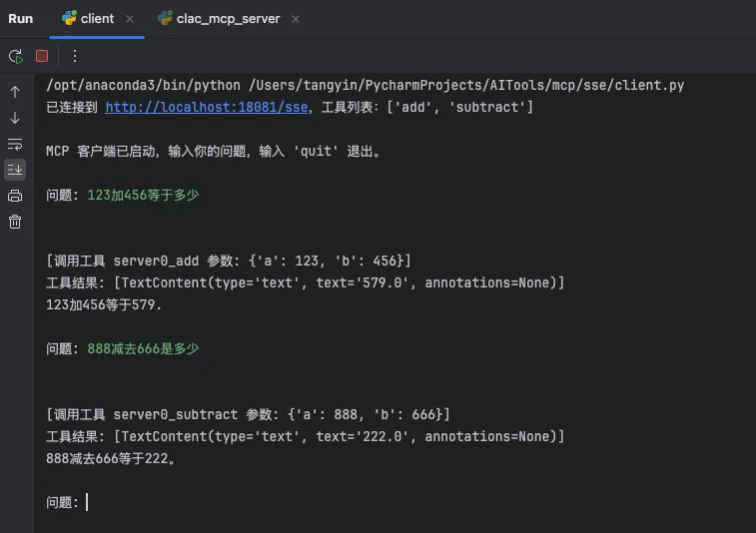This screenshot has width=756, height=533.
Task: Click the down arrow console navigation icon
Action: tap(15, 118)
